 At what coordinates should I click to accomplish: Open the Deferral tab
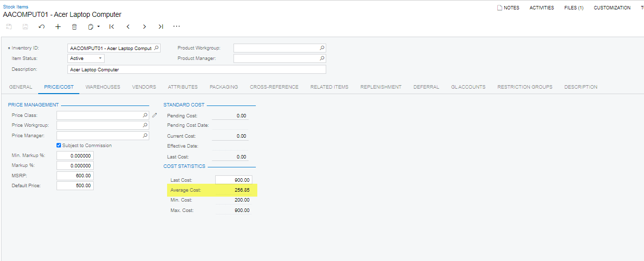coord(426,87)
